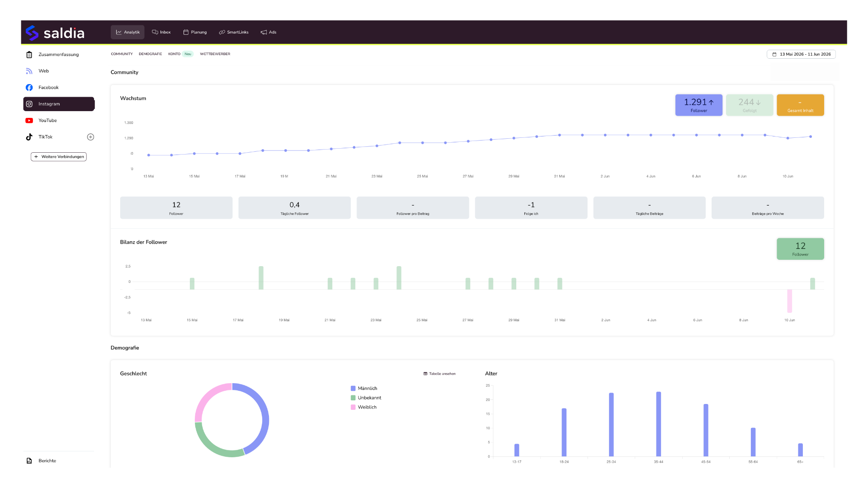Click the -1 Folge ich card

click(531, 208)
